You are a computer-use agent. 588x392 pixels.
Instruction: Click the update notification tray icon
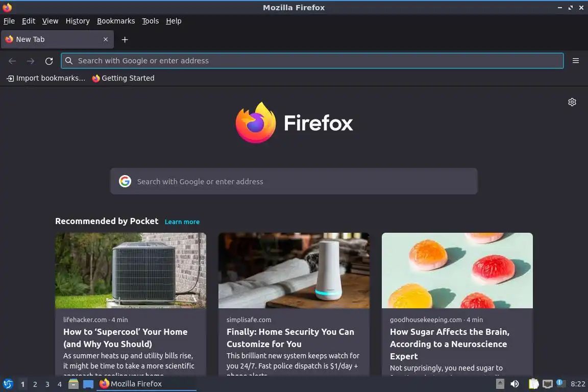click(560, 383)
